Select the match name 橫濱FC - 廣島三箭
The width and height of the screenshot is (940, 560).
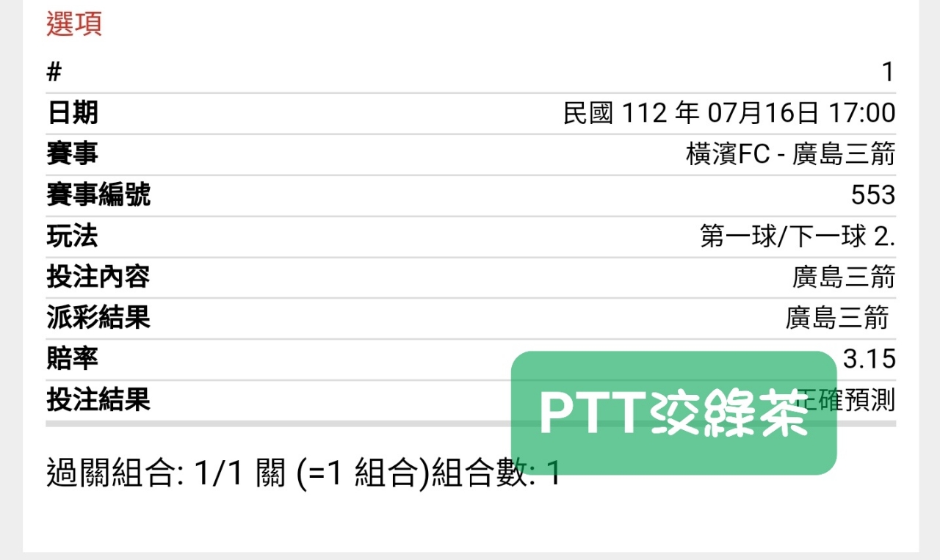790,154
